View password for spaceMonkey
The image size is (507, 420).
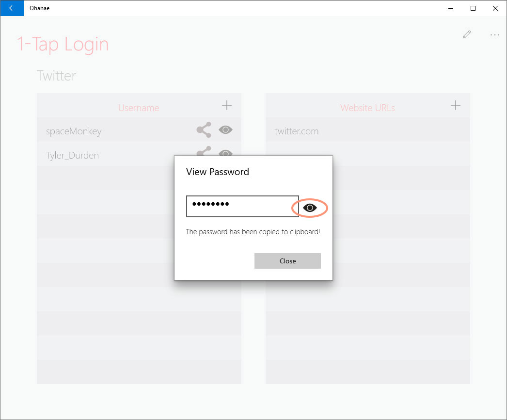point(225,130)
